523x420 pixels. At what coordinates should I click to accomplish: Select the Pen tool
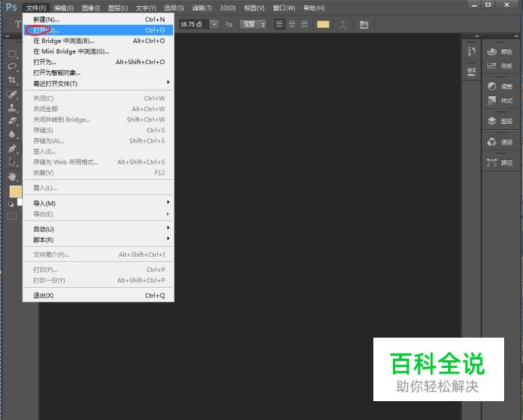pyautogui.click(x=12, y=149)
